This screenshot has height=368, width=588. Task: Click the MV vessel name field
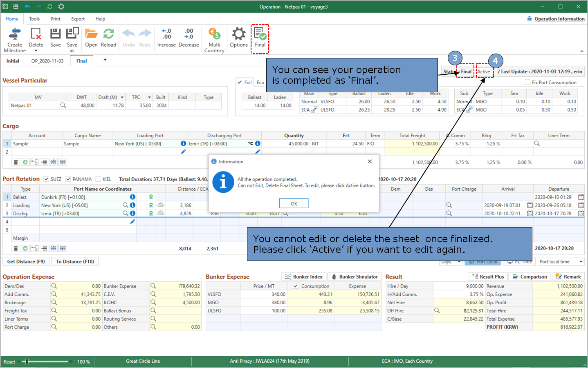(35, 105)
